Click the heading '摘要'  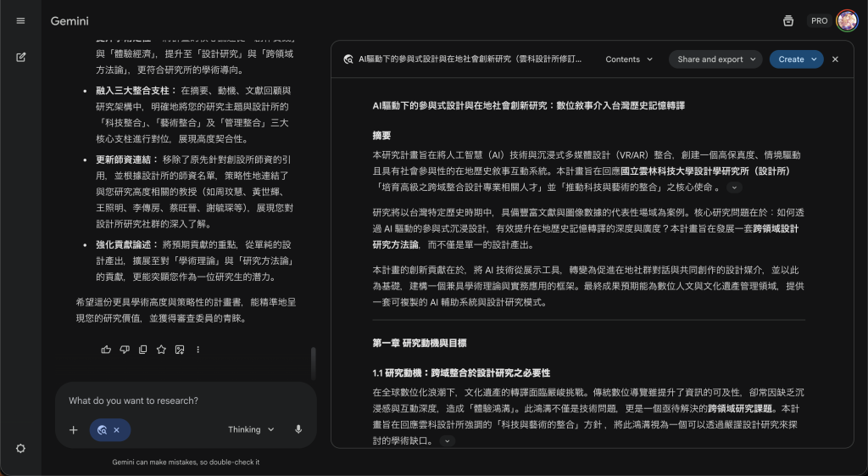(382, 136)
